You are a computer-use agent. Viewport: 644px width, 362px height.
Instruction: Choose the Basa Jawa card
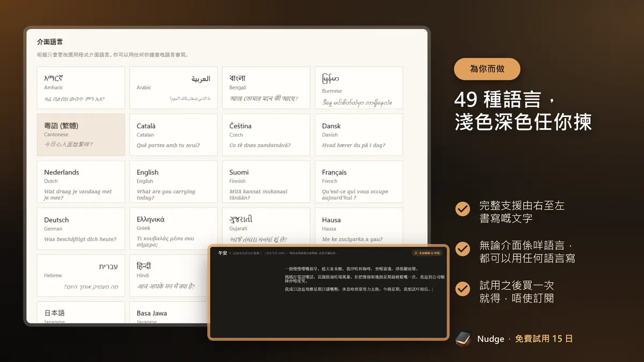tap(169, 313)
